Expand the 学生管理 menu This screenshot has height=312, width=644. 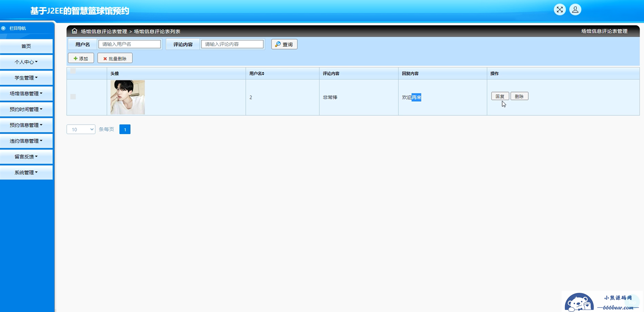(x=26, y=78)
